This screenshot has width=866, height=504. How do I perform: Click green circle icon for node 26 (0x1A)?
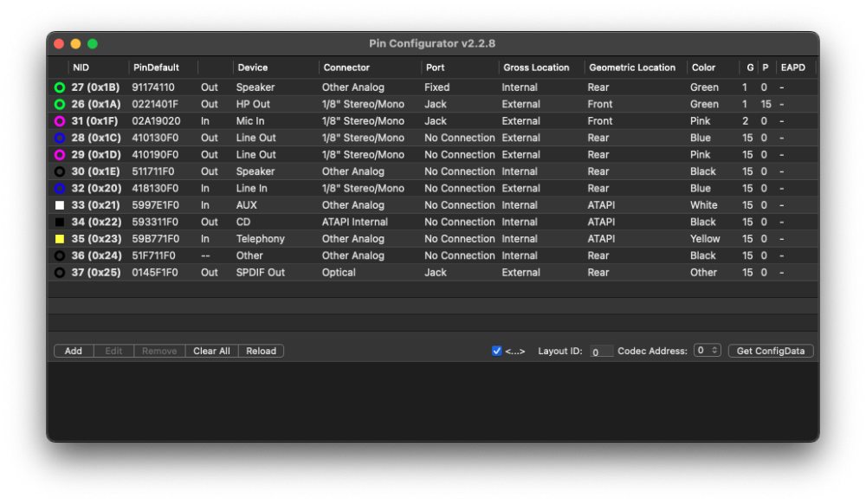[60, 104]
